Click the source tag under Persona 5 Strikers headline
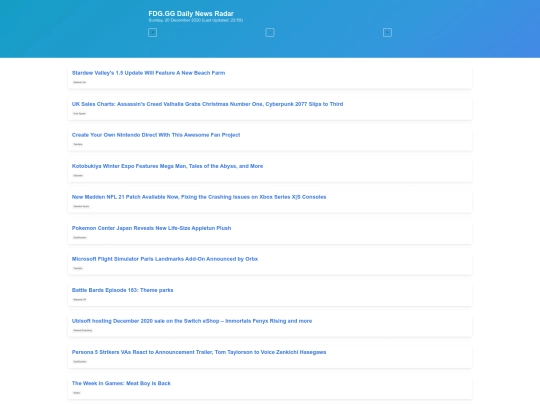Image resolution: width=540 pixels, height=405 pixels. coord(80,361)
